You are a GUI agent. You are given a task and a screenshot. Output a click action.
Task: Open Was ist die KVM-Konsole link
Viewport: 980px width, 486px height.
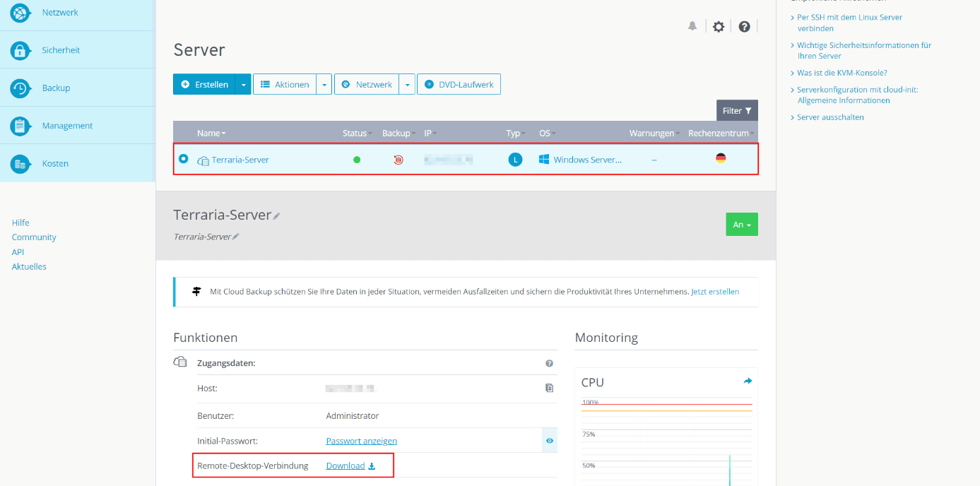pyautogui.click(x=842, y=73)
